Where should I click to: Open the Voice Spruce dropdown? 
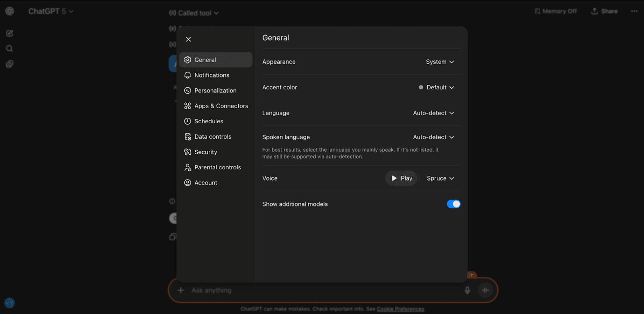[x=440, y=178]
